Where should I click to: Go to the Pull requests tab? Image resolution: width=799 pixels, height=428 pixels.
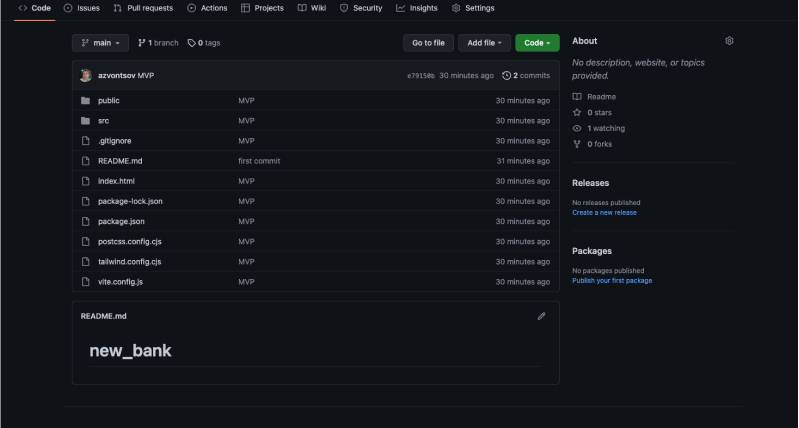pos(143,8)
